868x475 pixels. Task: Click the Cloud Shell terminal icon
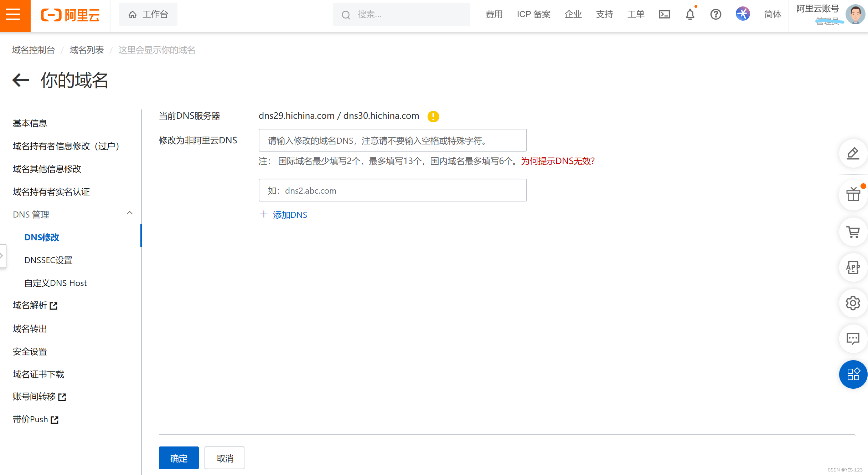664,15
